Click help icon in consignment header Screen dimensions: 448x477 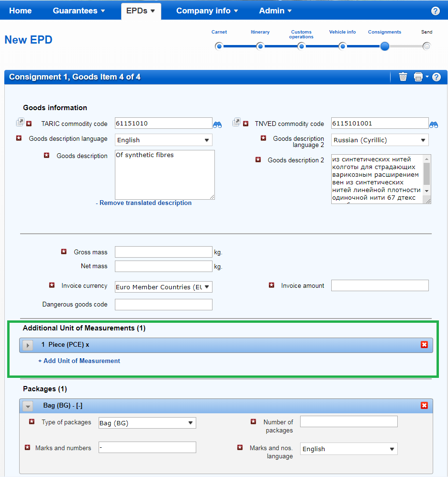click(436, 77)
